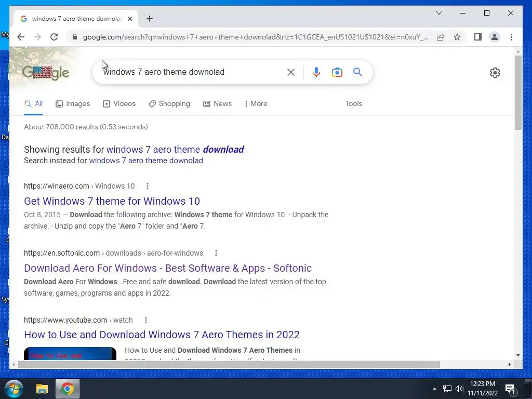Click the corrected 'windows 7 aero theme download' link
The height and width of the screenshot is (399, 532).
(x=175, y=150)
